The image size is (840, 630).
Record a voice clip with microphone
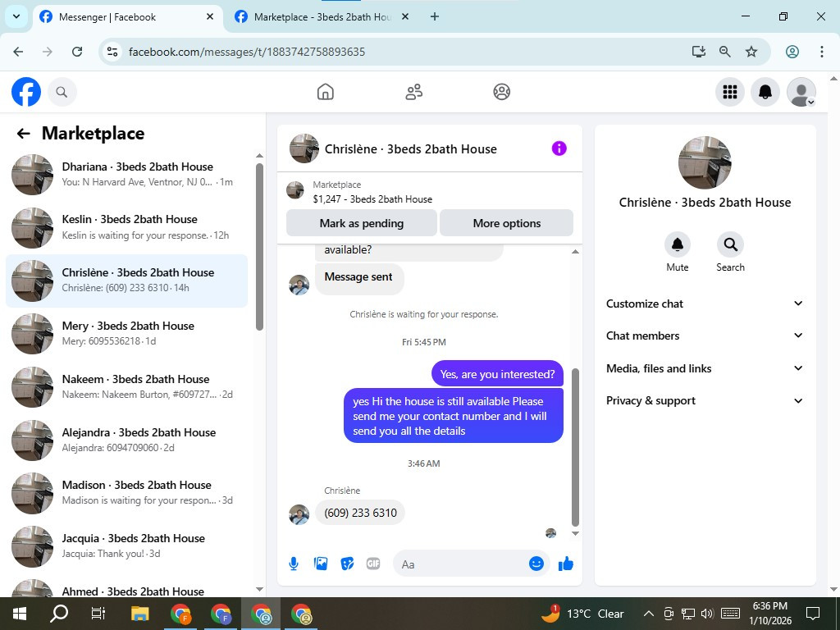[294, 564]
